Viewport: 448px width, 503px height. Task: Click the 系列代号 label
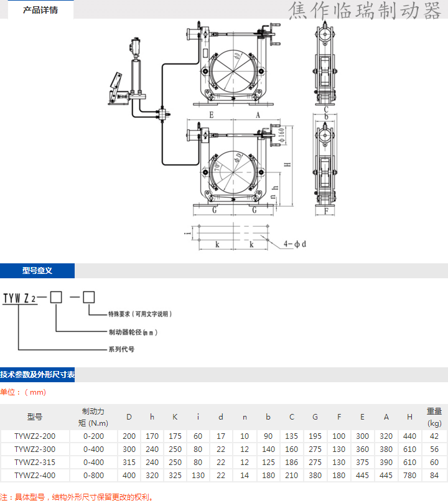[121, 349]
